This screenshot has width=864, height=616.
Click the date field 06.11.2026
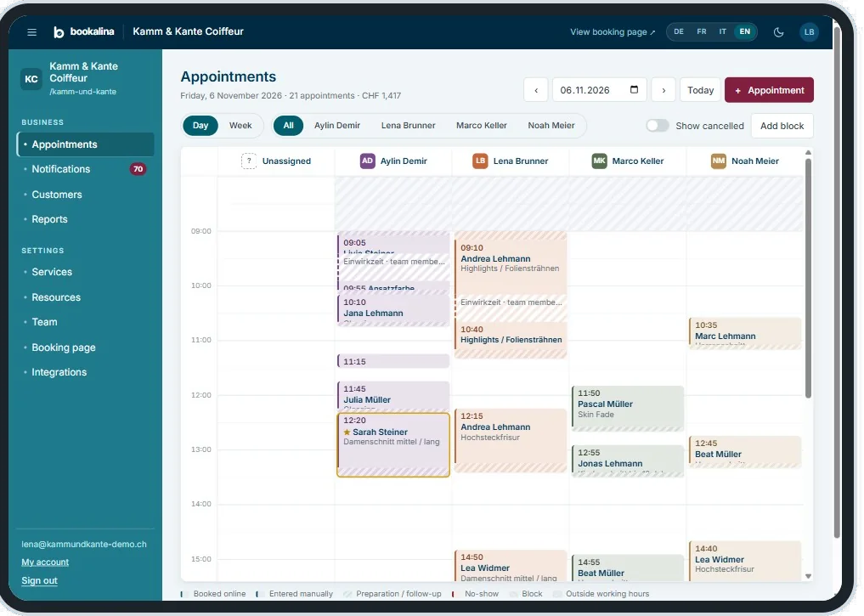599,90
